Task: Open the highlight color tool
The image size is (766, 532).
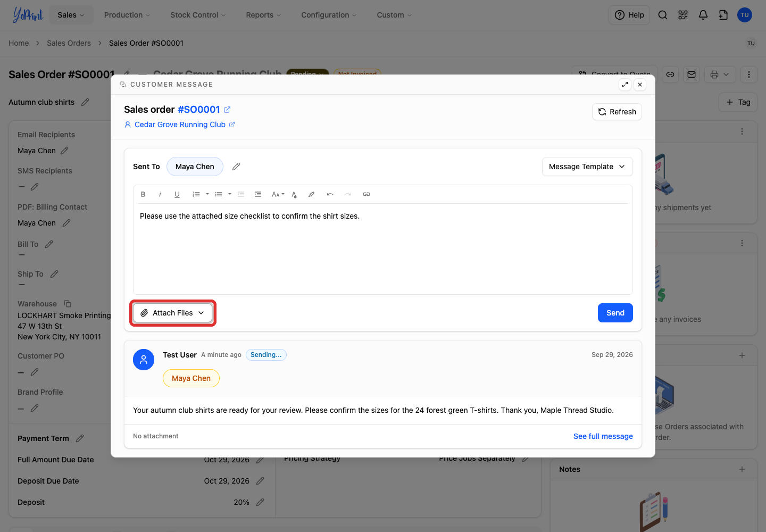Action: click(311, 194)
